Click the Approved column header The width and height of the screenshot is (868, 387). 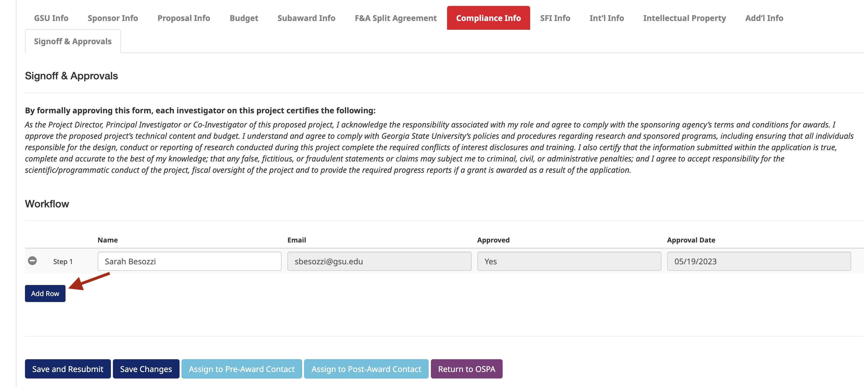[493, 240]
